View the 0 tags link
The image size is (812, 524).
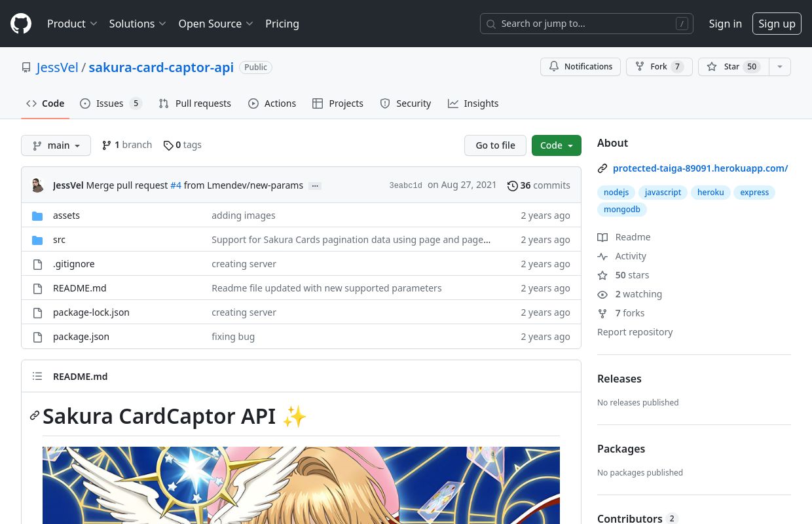point(182,145)
